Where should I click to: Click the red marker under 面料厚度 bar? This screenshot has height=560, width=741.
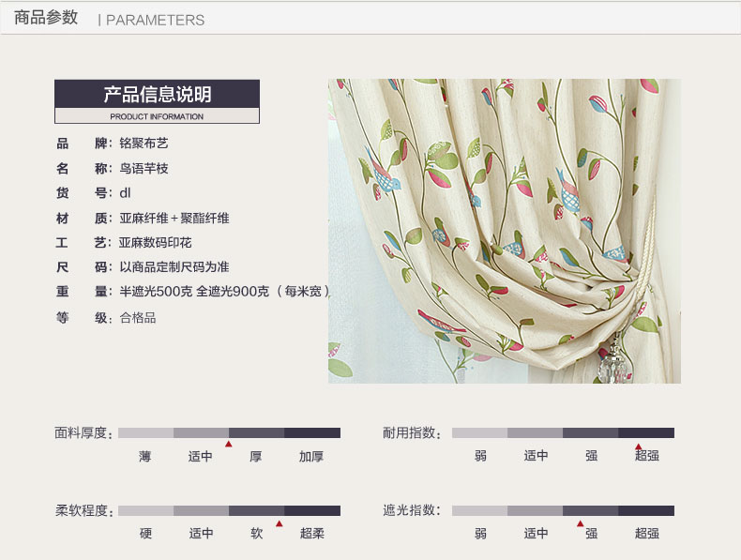[x=229, y=445]
